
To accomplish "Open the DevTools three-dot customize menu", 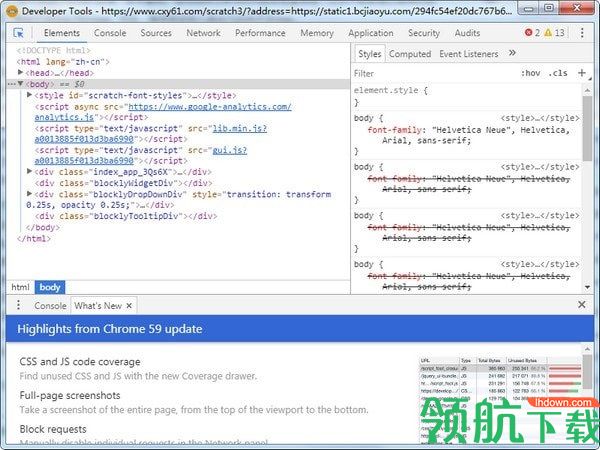I will point(582,33).
